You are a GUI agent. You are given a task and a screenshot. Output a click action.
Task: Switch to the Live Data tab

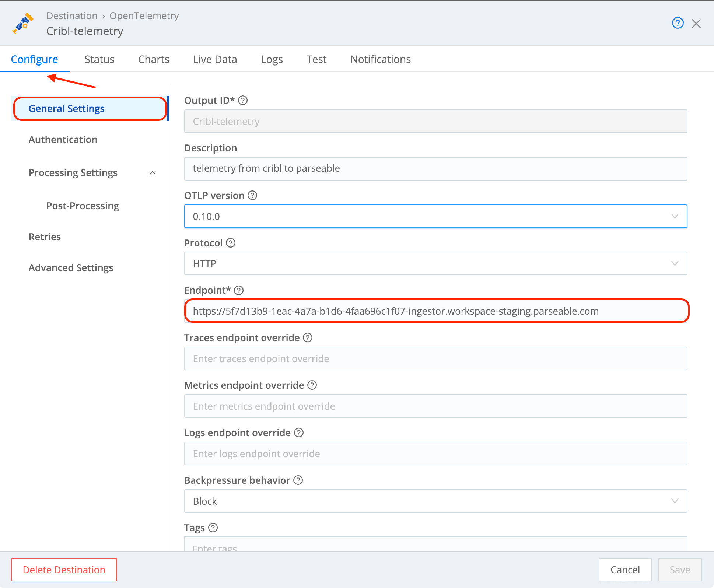coord(215,59)
